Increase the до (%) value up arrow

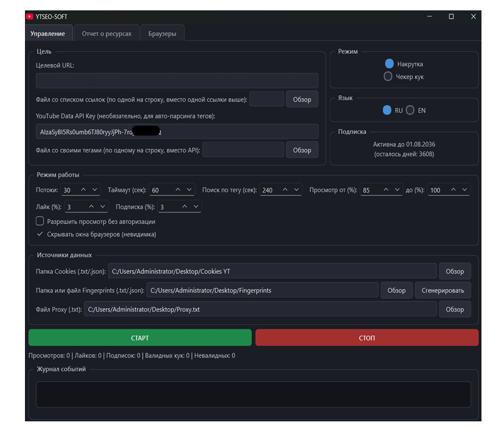click(x=453, y=190)
